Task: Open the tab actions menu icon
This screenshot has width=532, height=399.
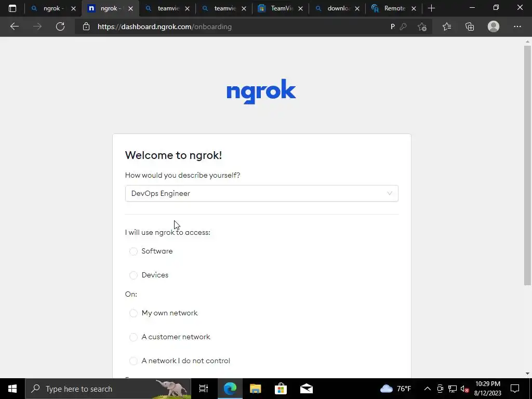Action: point(12,8)
